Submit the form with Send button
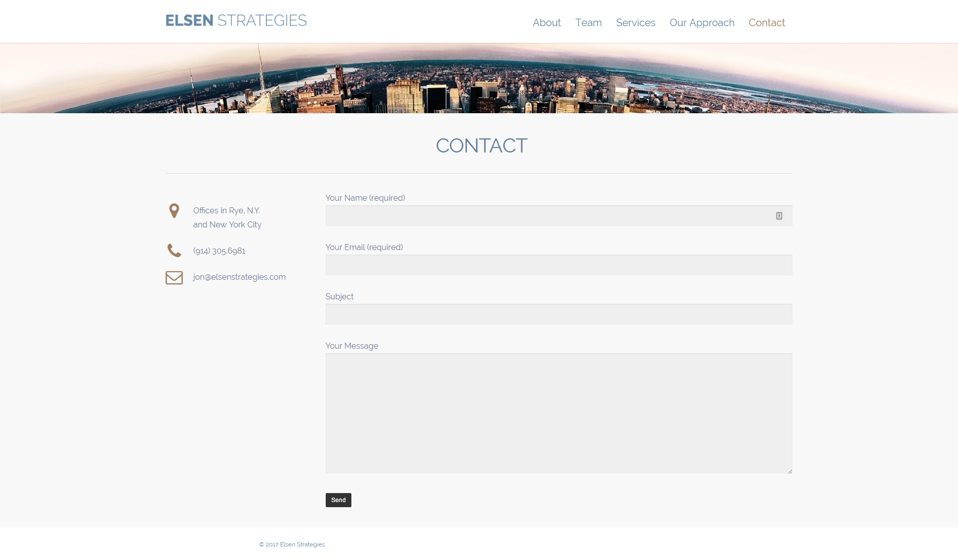 tap(338, 500)
